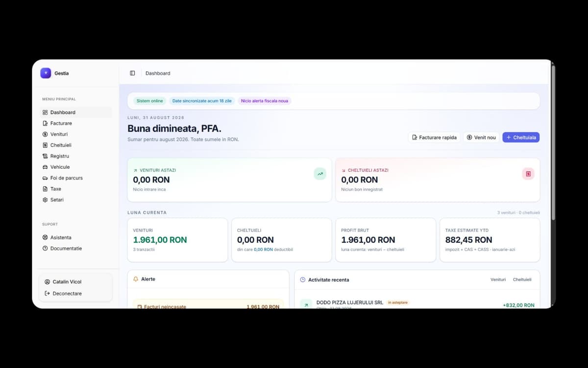Open Setari settings page
588x368 pixels.
pyautogui.click(x=76, y=200)
